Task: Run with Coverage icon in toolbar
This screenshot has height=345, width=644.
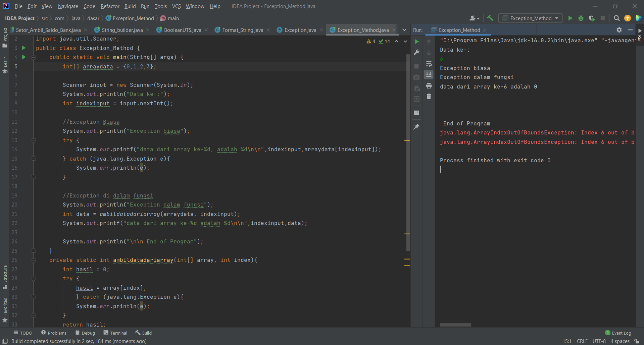Action: click(x=592, y=18)
